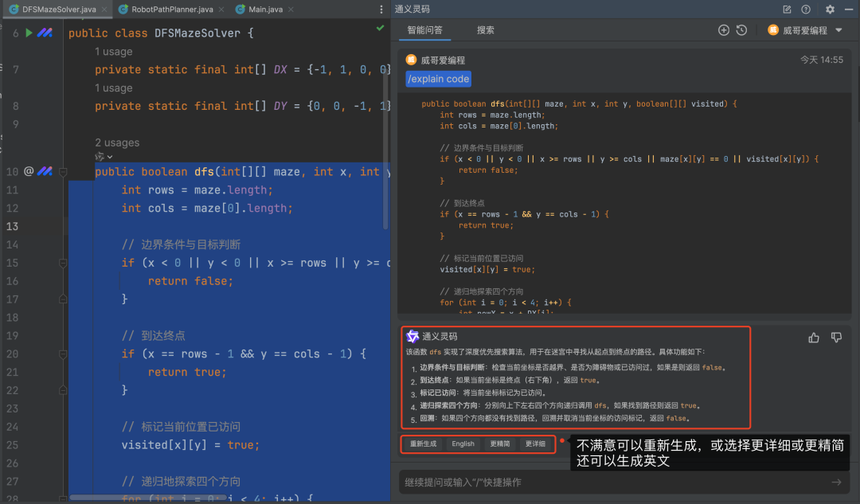Switch to 搜索 tab
860x504 pixels.
(486, 30)
